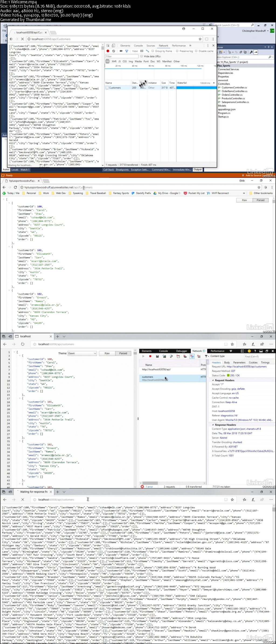The height and width of the screenshot is (644, 276).
Task: Collapse the Request Headers section
Action: [213, 380]
